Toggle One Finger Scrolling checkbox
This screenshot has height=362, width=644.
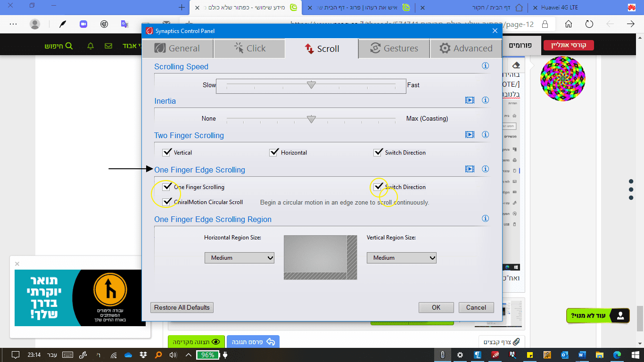pyautogui.click(x=166, y=187)
